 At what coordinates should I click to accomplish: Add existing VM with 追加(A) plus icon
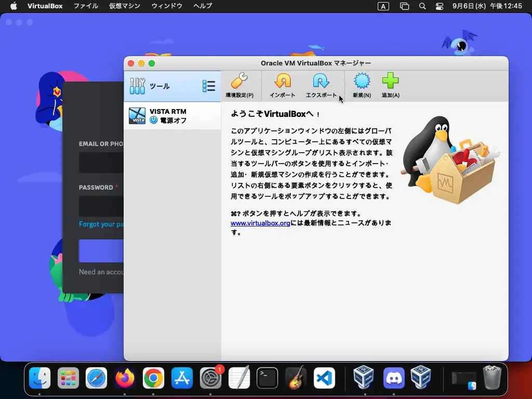coord(391,81)
